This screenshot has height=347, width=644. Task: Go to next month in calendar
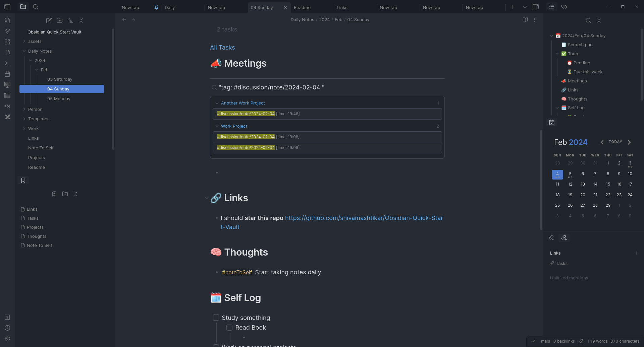tap(629, 142)
